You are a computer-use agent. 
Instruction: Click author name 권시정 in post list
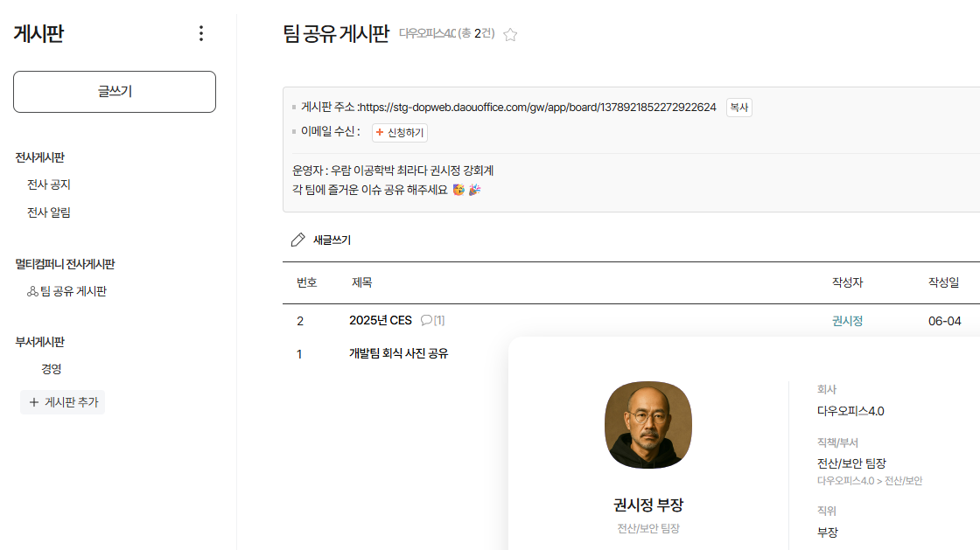pyautogui.click(x=847, y=321)
